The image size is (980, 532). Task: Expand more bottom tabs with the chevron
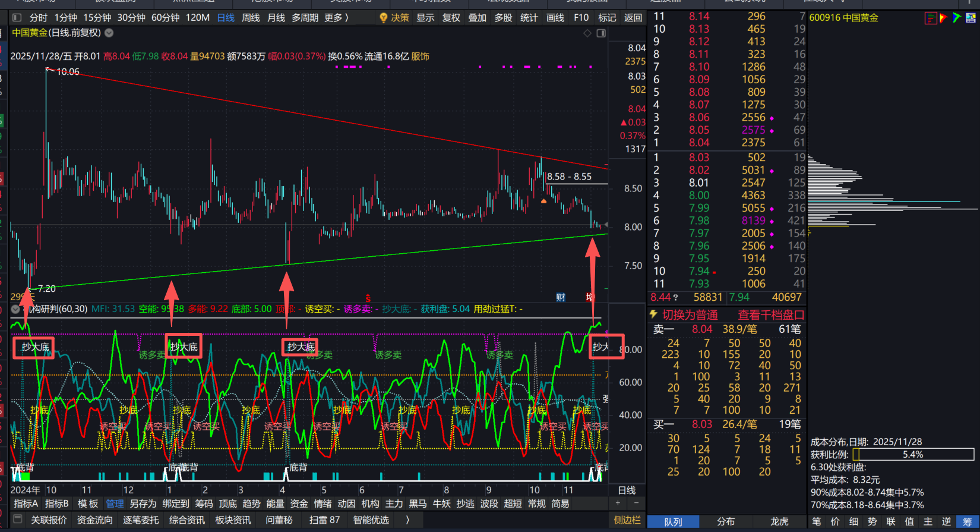point(407,520)
